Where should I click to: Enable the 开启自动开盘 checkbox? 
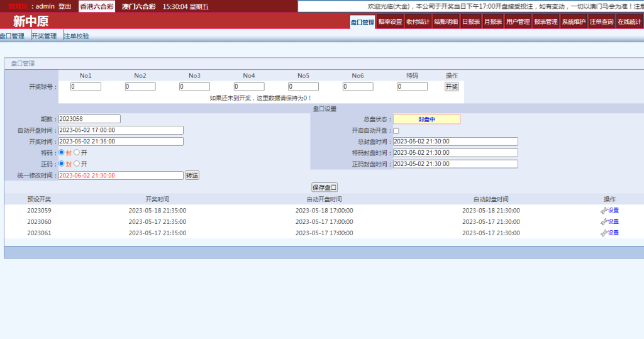coord(396,131)
